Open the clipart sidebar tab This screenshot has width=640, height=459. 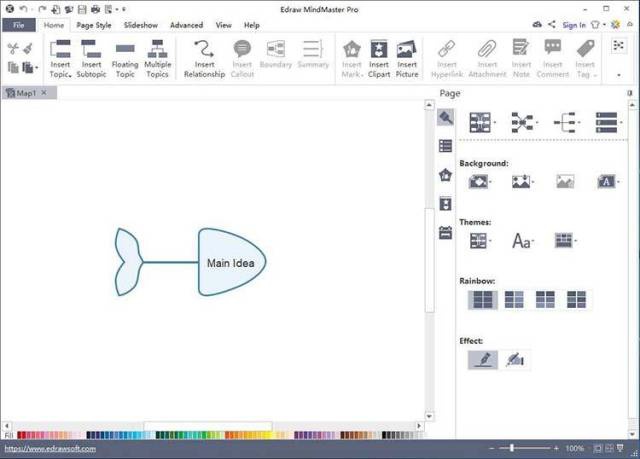pos(445,204)
